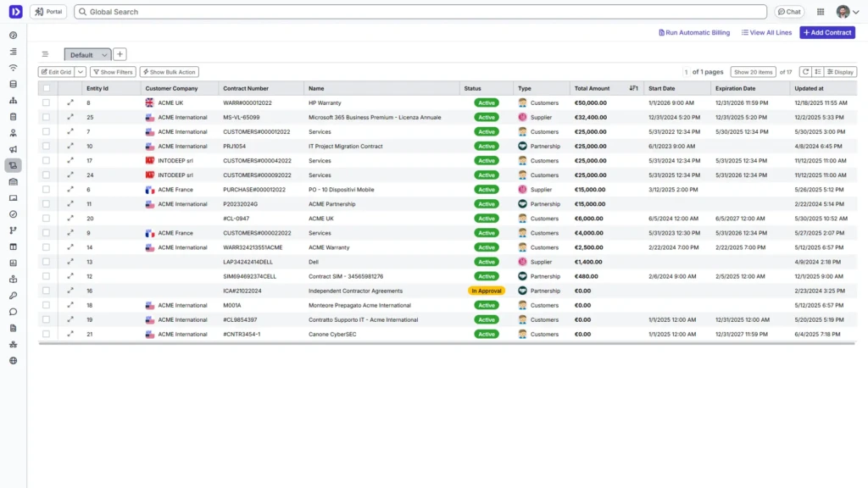
Task: Sort by Customer Company column header
Action: 171,88
